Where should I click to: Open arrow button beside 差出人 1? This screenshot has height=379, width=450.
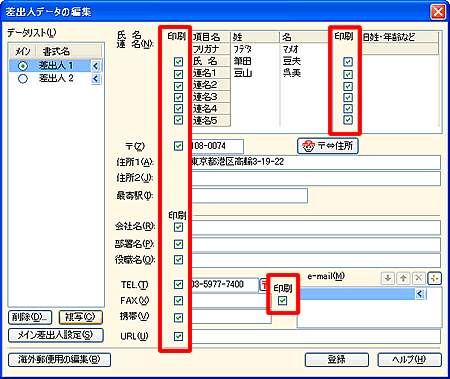[96, 66]
